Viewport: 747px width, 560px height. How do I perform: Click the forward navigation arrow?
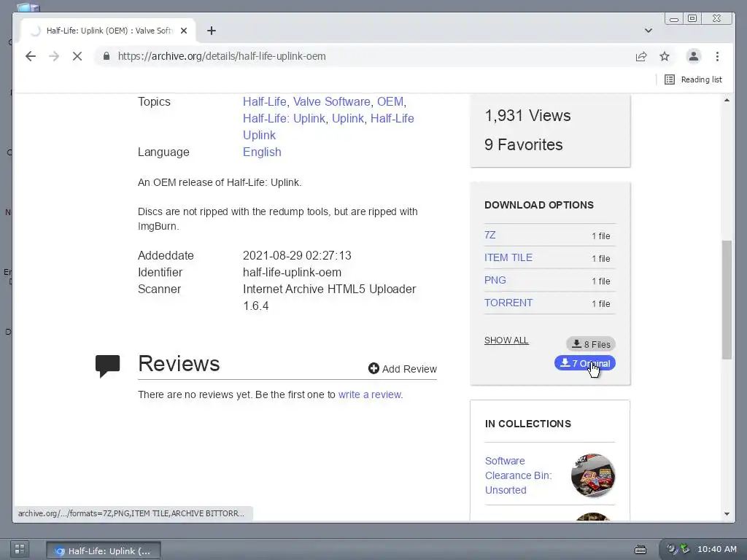point(54,56)
